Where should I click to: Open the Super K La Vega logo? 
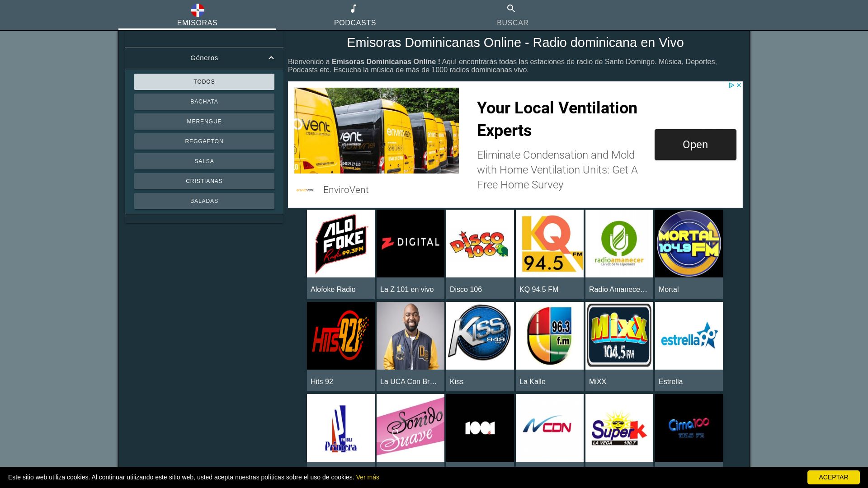[x=619, y=428]
